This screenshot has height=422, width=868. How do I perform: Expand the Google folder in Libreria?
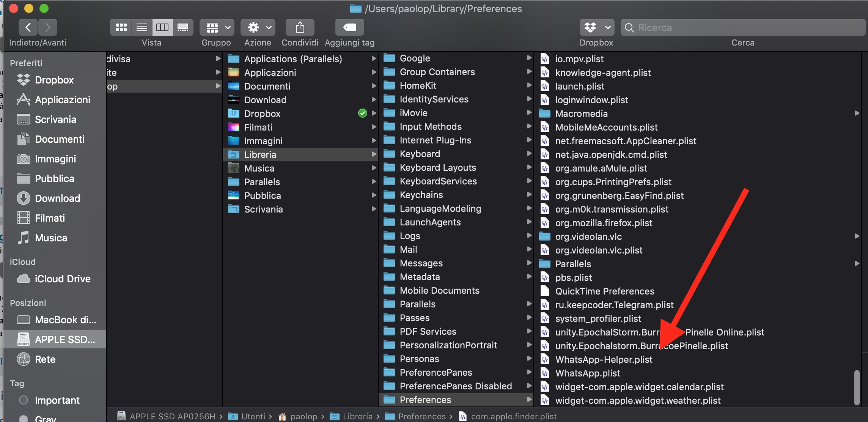click(529, 58)
